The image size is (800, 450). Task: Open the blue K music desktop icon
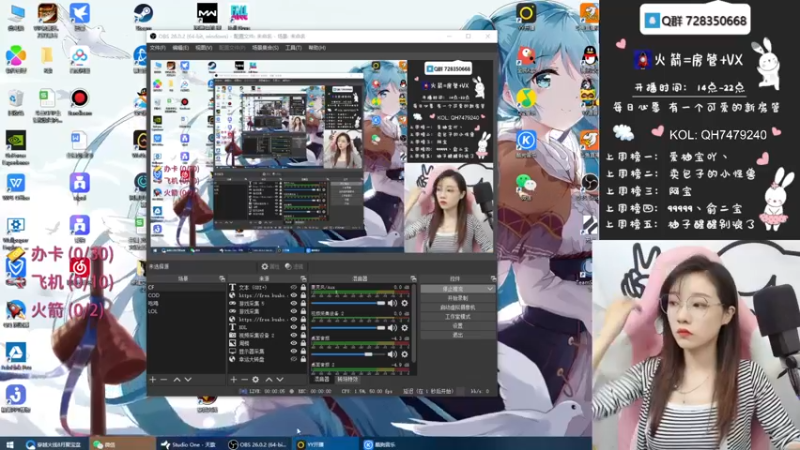526,144
